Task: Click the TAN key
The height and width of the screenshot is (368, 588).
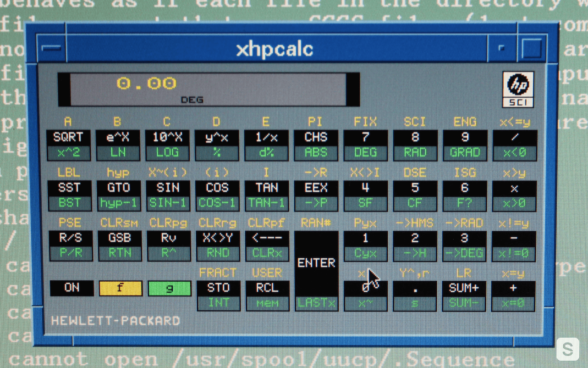Action: click(266, 196)
